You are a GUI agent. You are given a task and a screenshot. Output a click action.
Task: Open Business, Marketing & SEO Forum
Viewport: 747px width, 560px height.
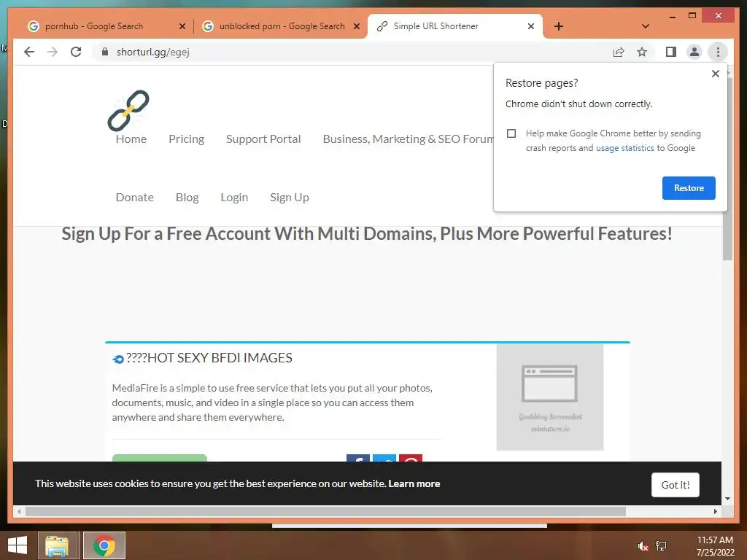[409, 139]
